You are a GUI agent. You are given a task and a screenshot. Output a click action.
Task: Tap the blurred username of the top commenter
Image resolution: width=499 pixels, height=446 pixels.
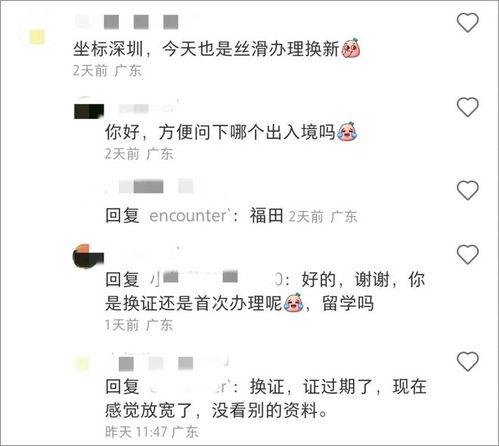pos(133,22)
